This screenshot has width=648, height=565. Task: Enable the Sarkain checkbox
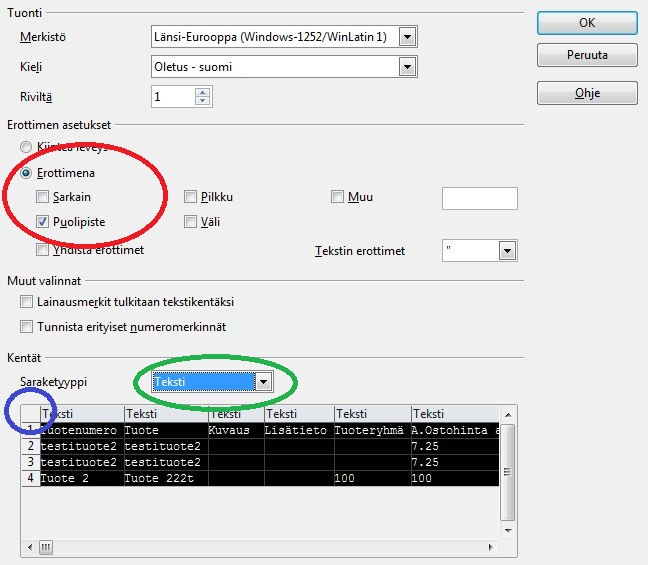pyautogui.click(x=42, y=198)
